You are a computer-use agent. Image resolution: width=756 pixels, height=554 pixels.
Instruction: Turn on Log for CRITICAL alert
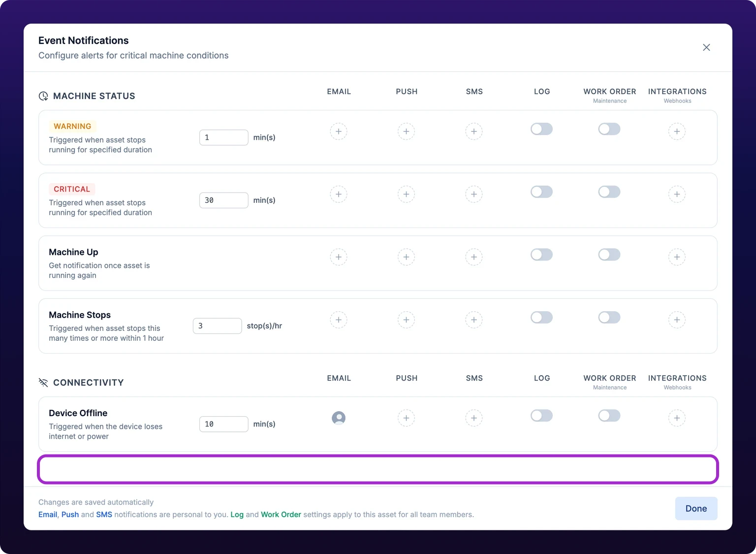[x=541, y=192]
